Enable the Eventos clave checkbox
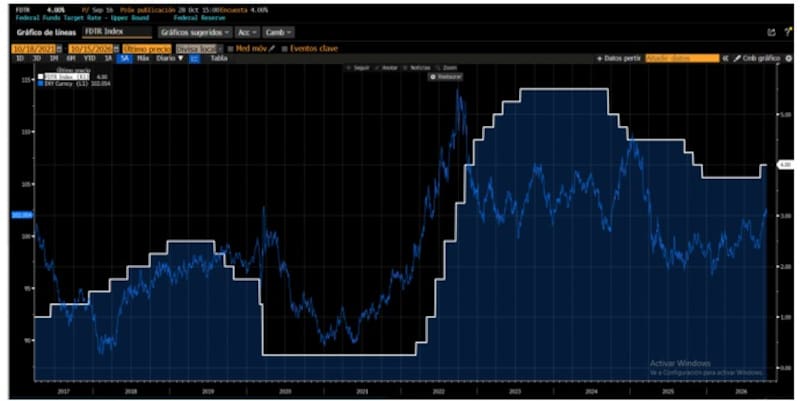The height and width of the screenshot is (401, 800). click(x=284, y=49)
